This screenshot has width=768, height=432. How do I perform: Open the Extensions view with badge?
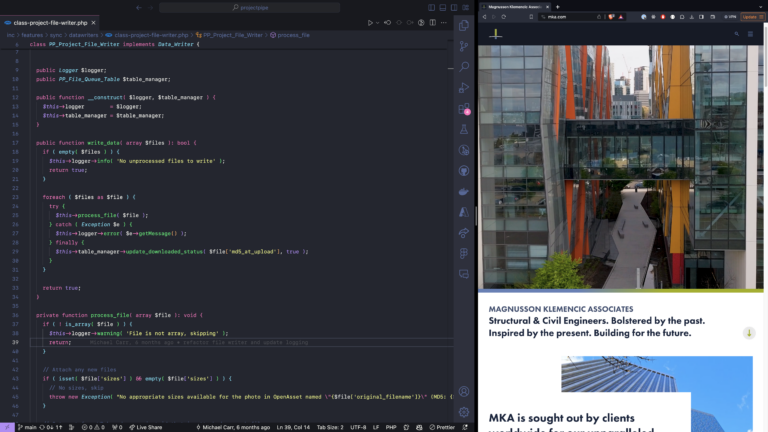464,109
